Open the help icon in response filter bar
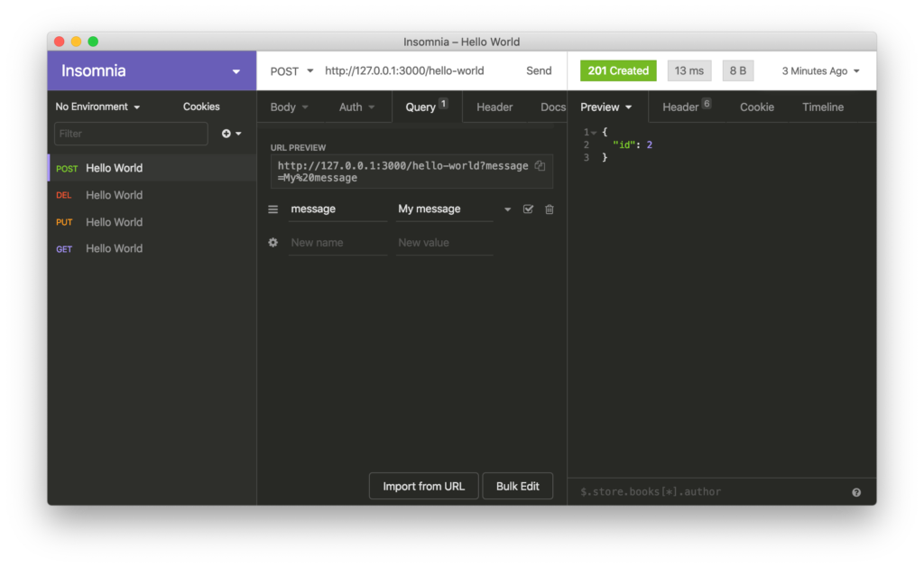The height and width of the screenshot is (568, 924). [856, 492]
